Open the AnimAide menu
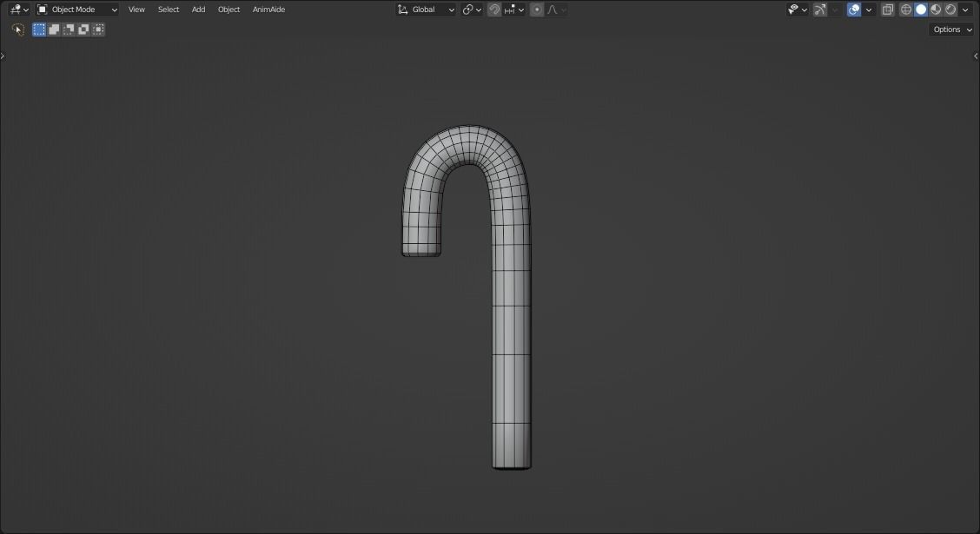Viewport: 980px width, 534px height. (268, 10)
